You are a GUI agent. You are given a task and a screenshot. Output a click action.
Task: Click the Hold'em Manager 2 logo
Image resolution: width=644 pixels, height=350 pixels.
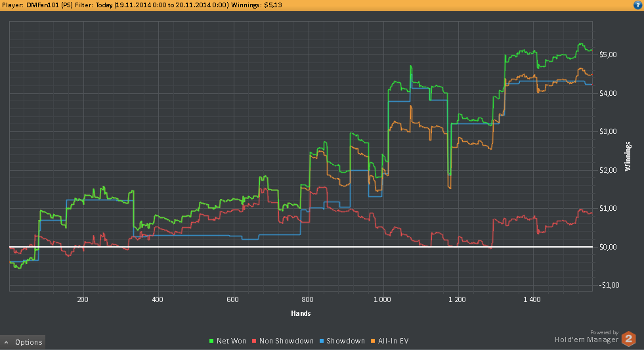(628, 339)
